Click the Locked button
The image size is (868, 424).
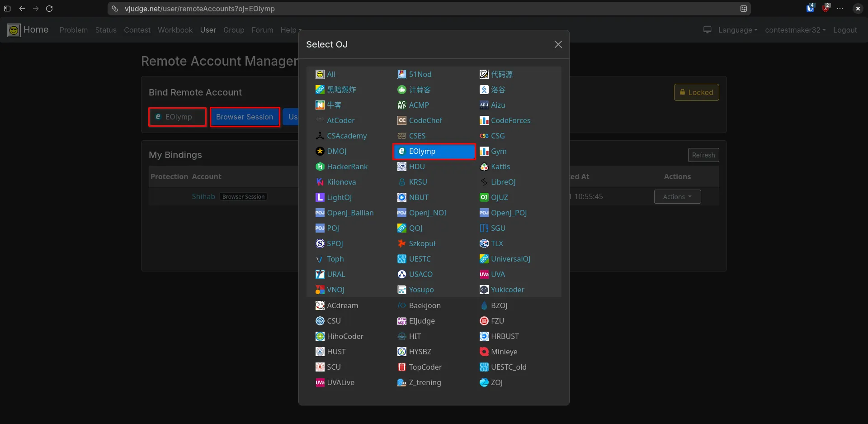coord(696,92)
